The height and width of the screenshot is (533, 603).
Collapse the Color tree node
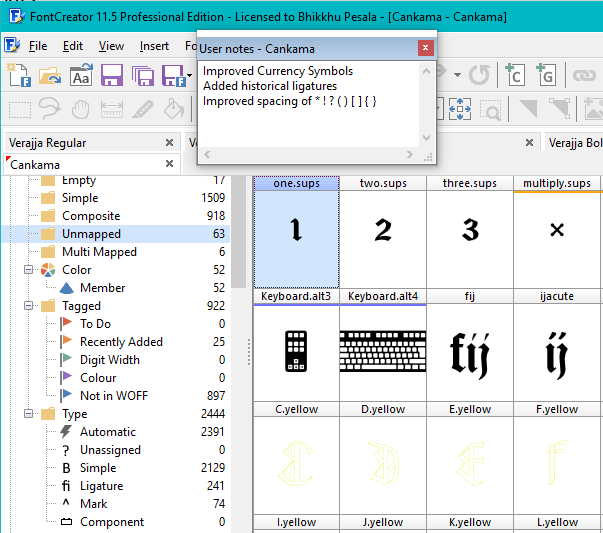(x=28, y=270)
